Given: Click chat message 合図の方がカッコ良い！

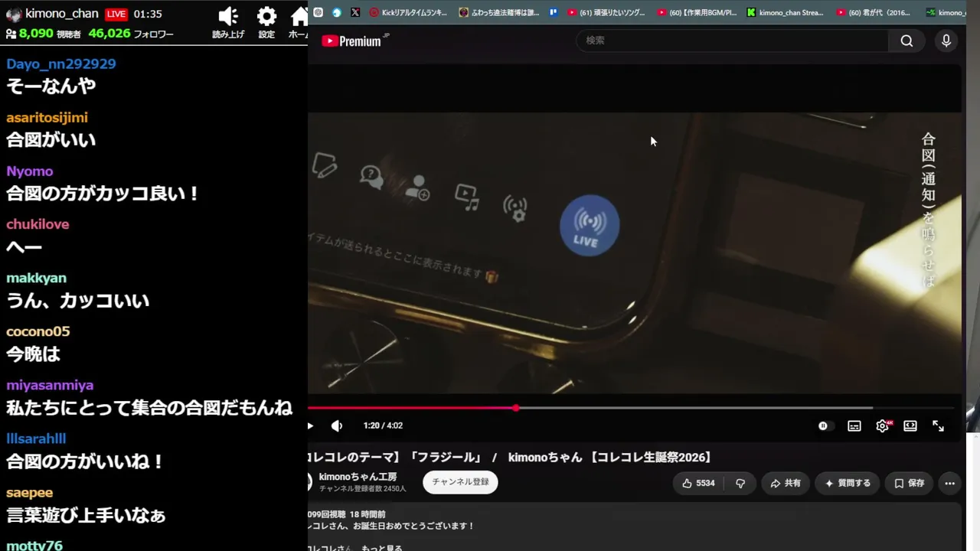Looking at the screenshot, I should (x=103, y=194).
